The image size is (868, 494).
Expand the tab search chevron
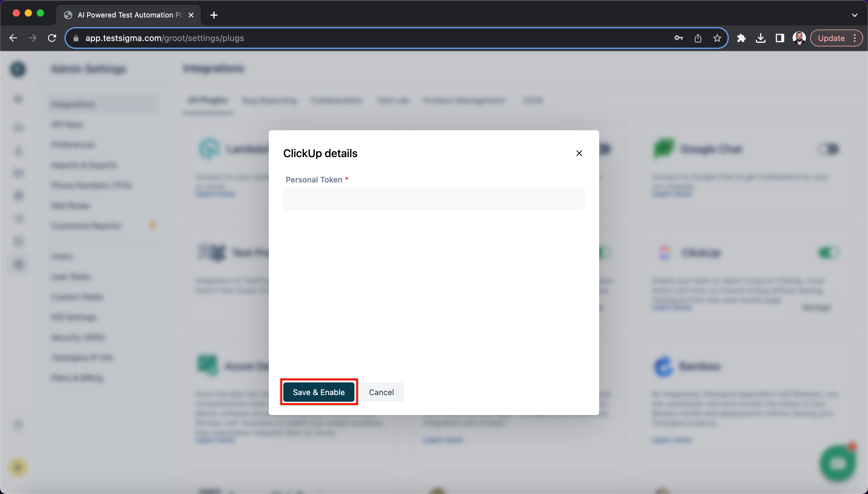(854, 15)
